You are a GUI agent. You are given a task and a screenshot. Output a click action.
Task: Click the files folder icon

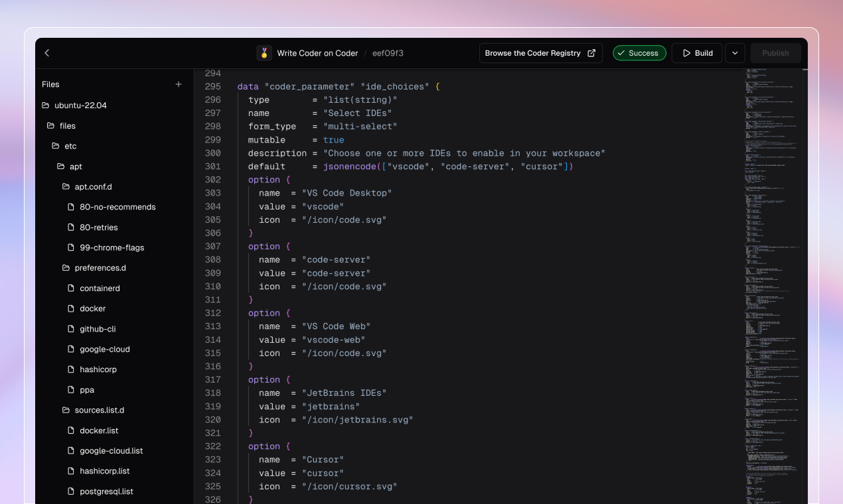coord(51,125)
